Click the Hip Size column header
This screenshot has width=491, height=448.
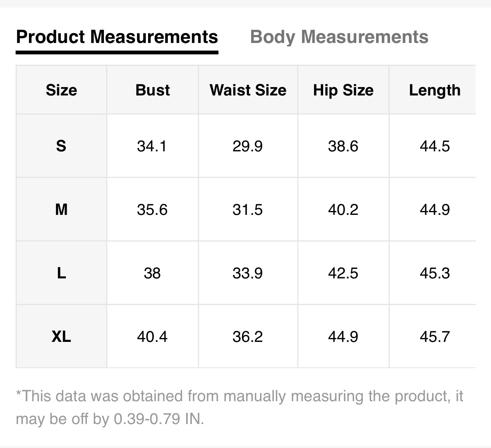(x=343, y=90)
